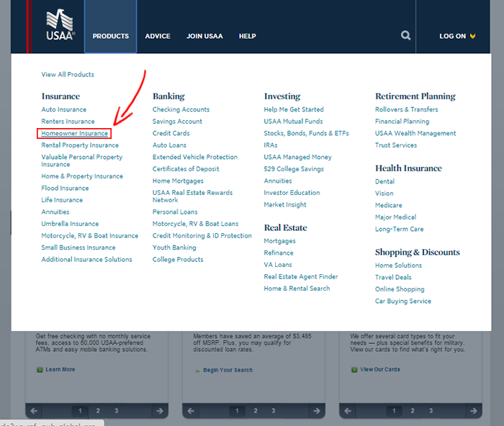
Task: Select Dental health insurance
Action: click(x=384, y=181)
